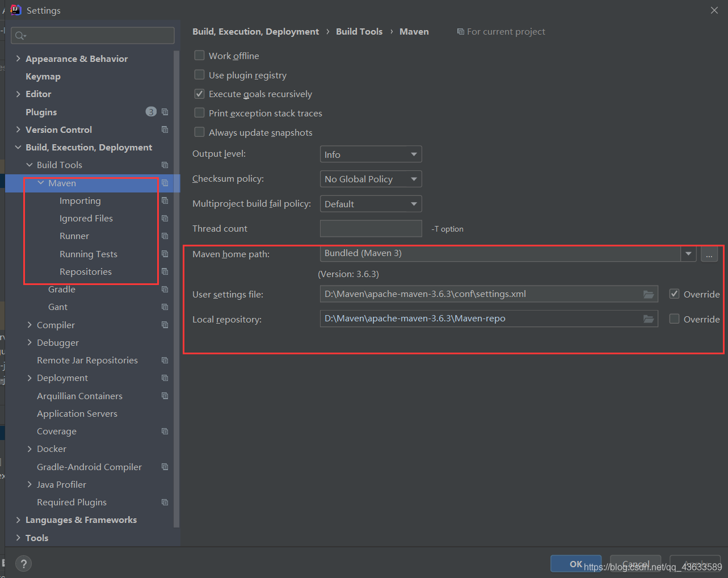
Task: Click Build, Execution, Deployment breadcrumb
Action: click(255, 32)
